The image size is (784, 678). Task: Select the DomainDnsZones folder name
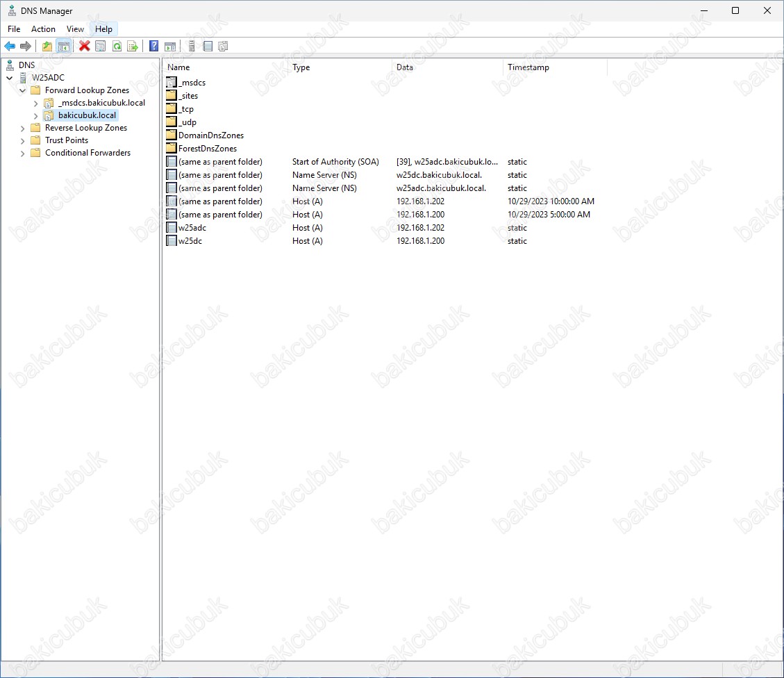click(x=211, y=135)
